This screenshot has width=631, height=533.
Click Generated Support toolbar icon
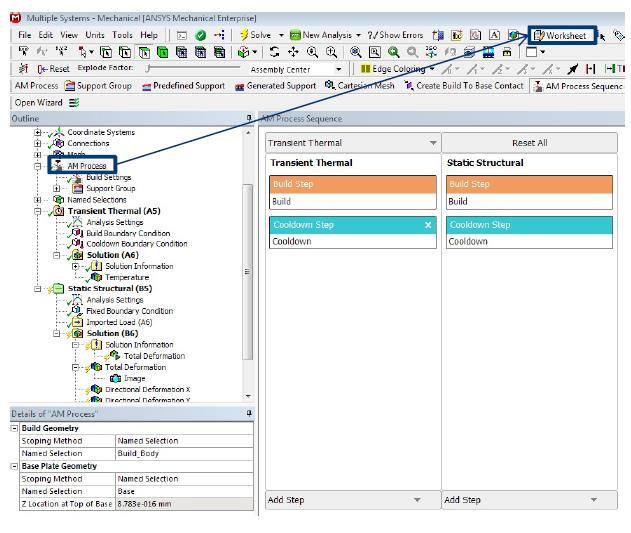239,87
